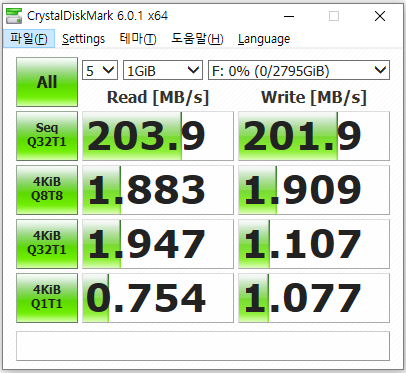This screenshot has width=406, height=373.
Task: Select the 1.947 Q32T1 read value
Action: coord(158,244)
